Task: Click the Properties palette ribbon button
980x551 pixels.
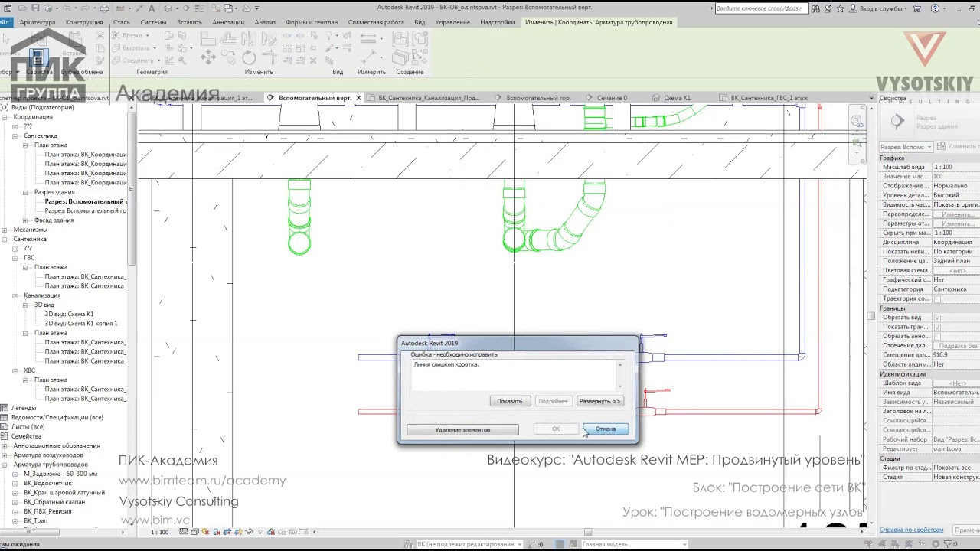Action: (x=38, y=57)
